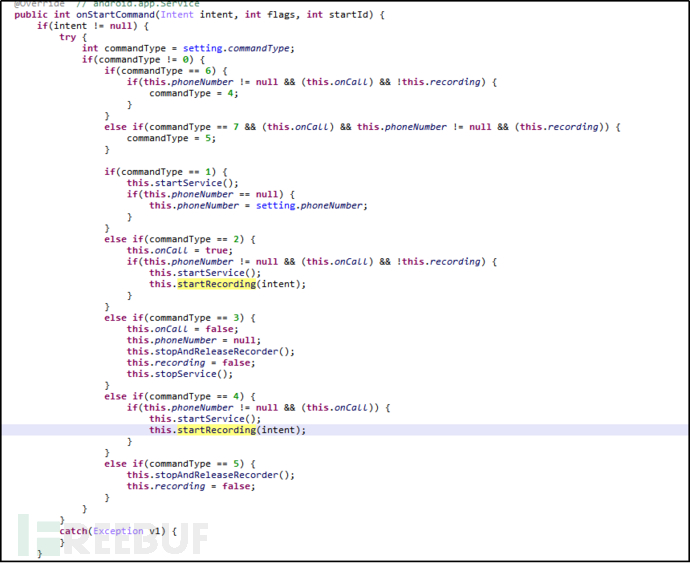Viewport: 690px width, 563px height.
Task: Click the 'else if(commandType == 5)' line
Action: 180,464
